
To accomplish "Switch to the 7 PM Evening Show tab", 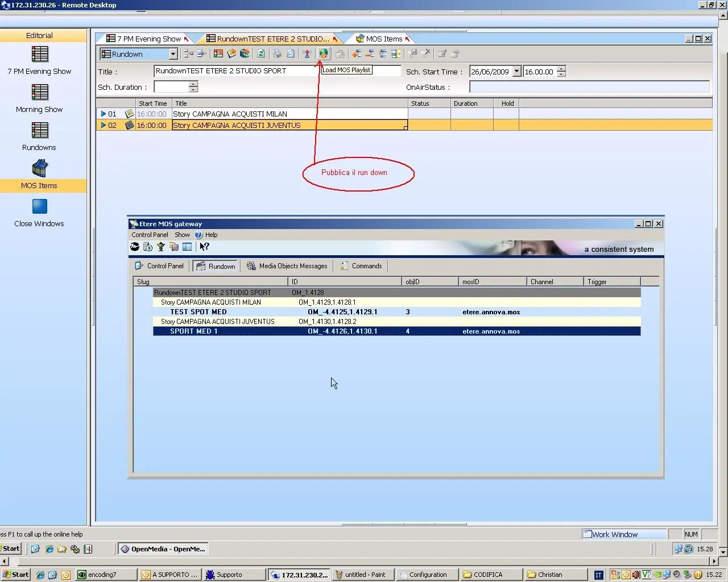I will click(x=148, y=39).
